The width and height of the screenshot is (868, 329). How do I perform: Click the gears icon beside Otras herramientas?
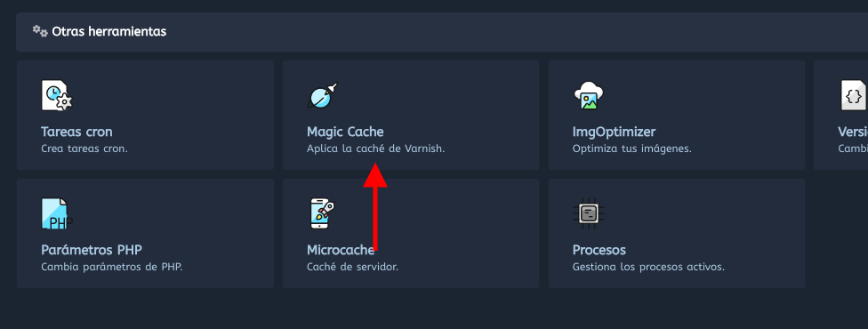point(40,32)
